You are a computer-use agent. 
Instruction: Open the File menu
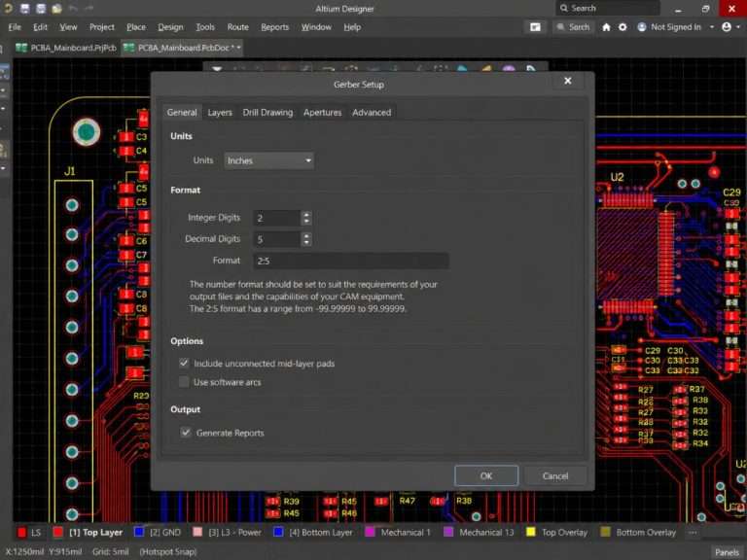click(x=15, y=27)
